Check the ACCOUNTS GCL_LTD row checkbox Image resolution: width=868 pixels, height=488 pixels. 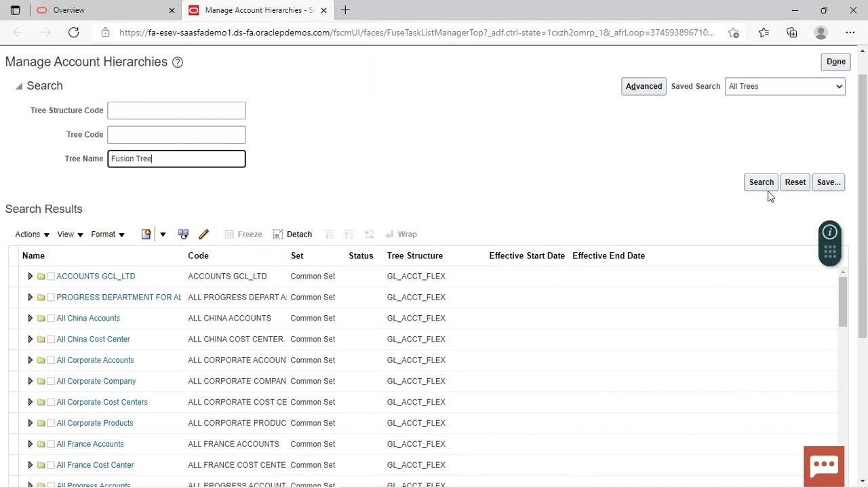[51, 277]
